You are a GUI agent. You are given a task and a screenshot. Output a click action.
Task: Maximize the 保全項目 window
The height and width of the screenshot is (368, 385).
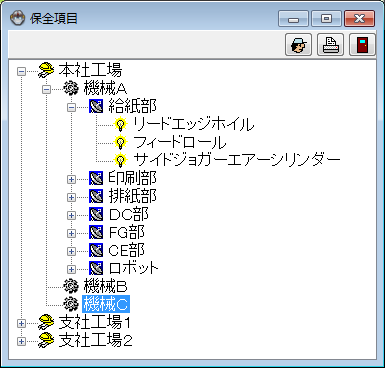click(x=326, y=19)
